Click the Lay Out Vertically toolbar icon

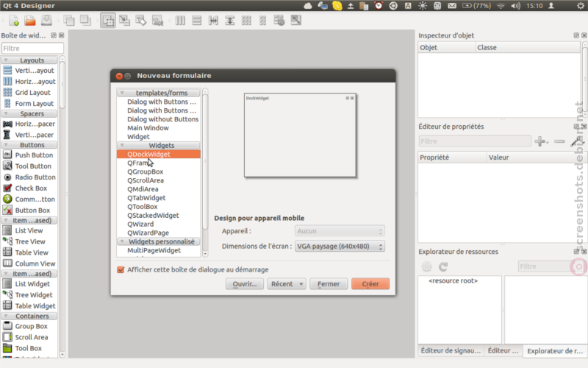point(197,21)
